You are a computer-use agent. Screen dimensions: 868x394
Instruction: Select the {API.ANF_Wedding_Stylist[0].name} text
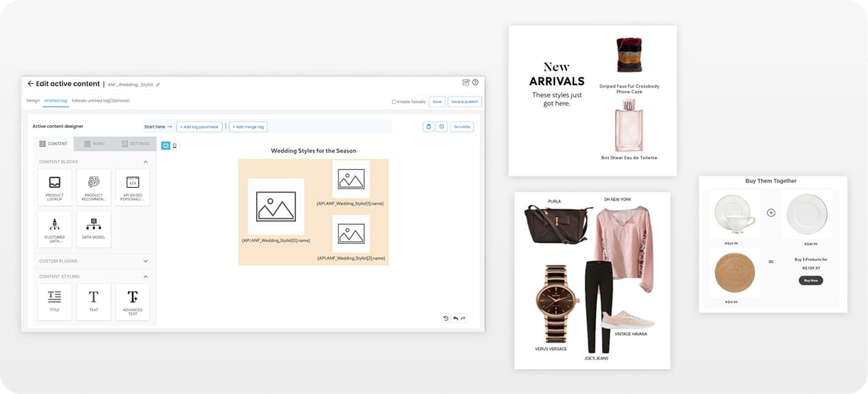(x=276, y=240)
